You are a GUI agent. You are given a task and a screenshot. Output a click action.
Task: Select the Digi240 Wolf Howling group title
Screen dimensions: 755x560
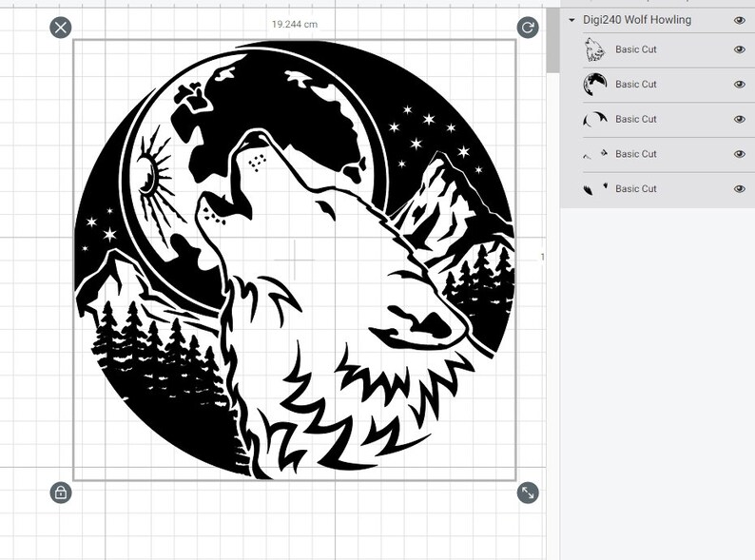[x=637, y=20]
